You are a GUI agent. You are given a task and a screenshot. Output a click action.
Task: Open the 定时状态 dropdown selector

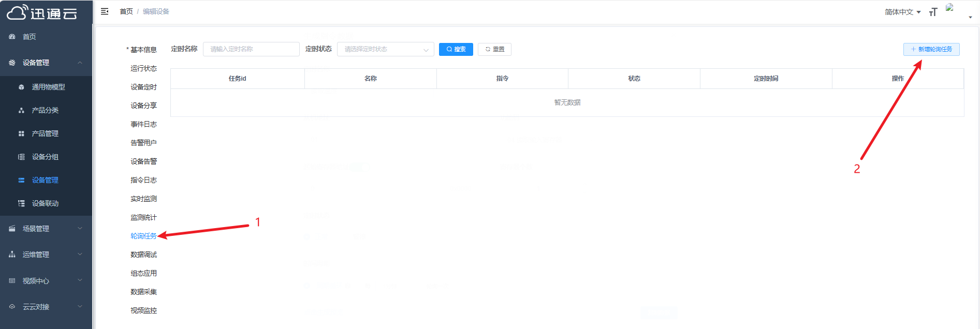coord(385,49)
